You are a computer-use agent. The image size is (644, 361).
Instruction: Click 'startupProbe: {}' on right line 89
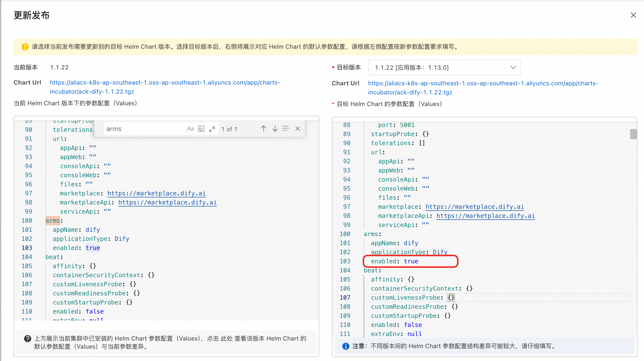point(400,134)
